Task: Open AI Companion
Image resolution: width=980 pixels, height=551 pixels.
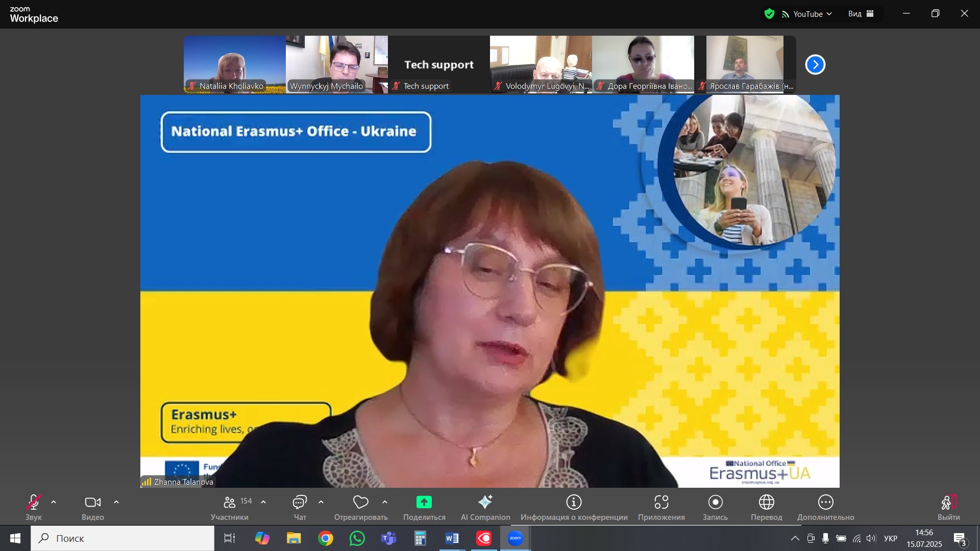Action: point(485,508)
